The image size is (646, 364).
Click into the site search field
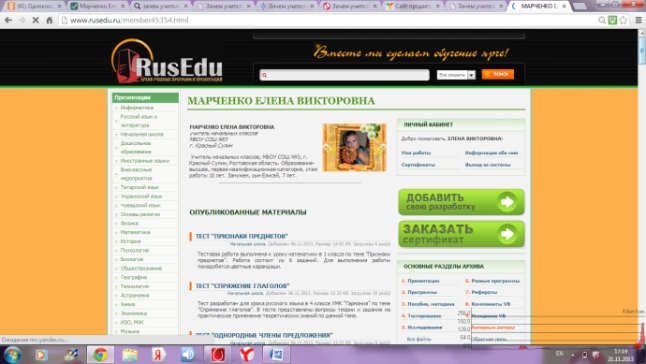(344, 75)
